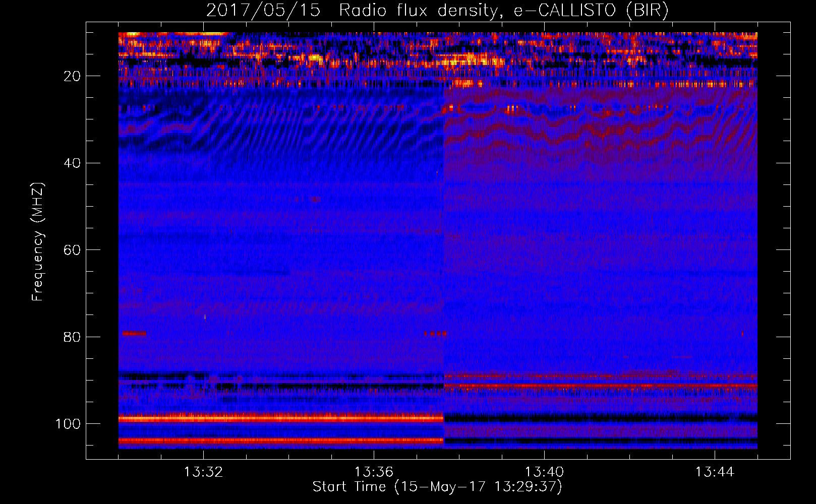The image size is (816, 504).
Task: Click the "20" frequency tick label
Action: tap(73, 76)
